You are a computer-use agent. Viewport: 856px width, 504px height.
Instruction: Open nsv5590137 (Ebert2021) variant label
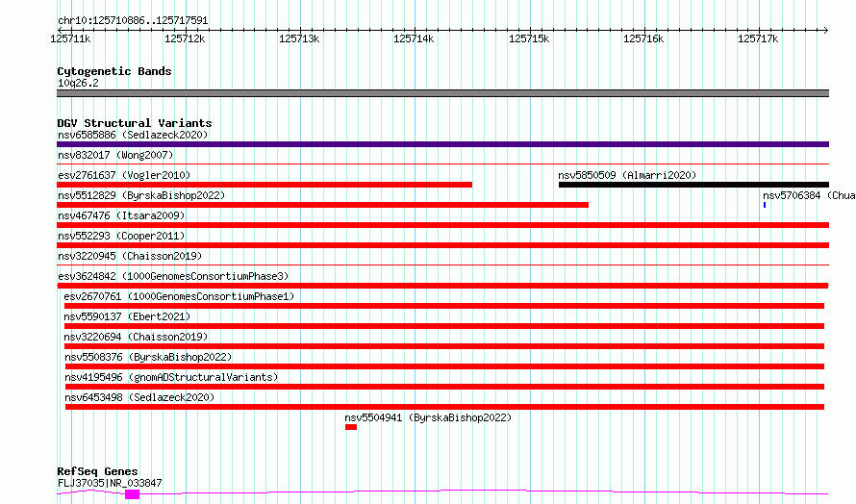[x=127, y=316]
